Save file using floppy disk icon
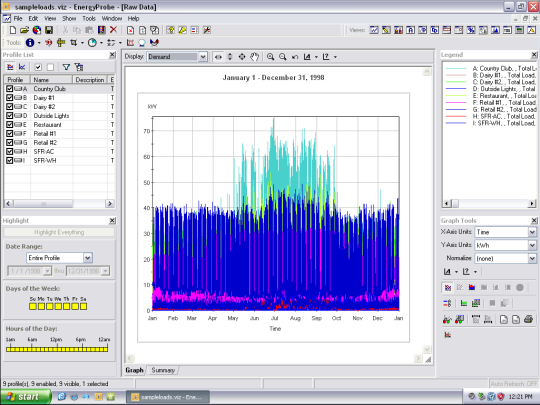This screenshot has width=540, height=405. point(49,30)
